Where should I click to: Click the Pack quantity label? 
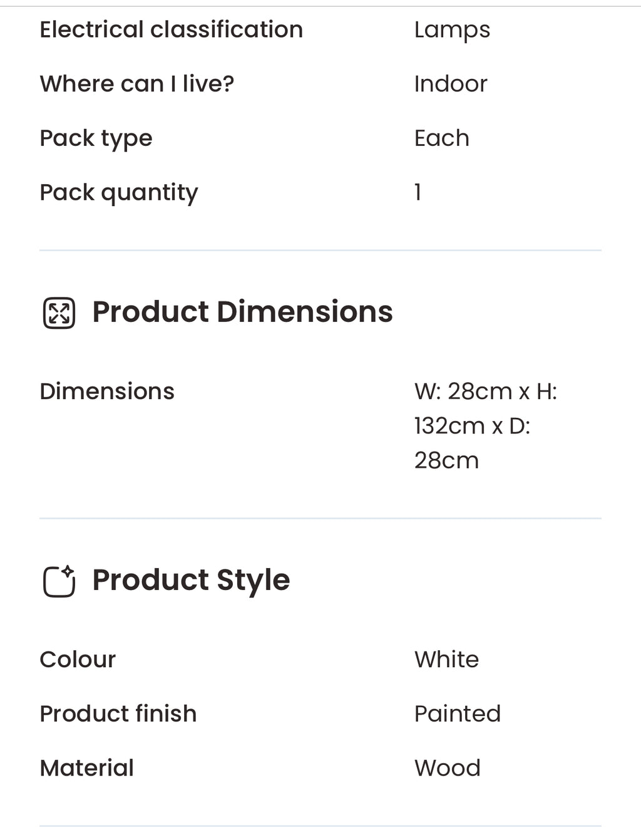point(118,192)
